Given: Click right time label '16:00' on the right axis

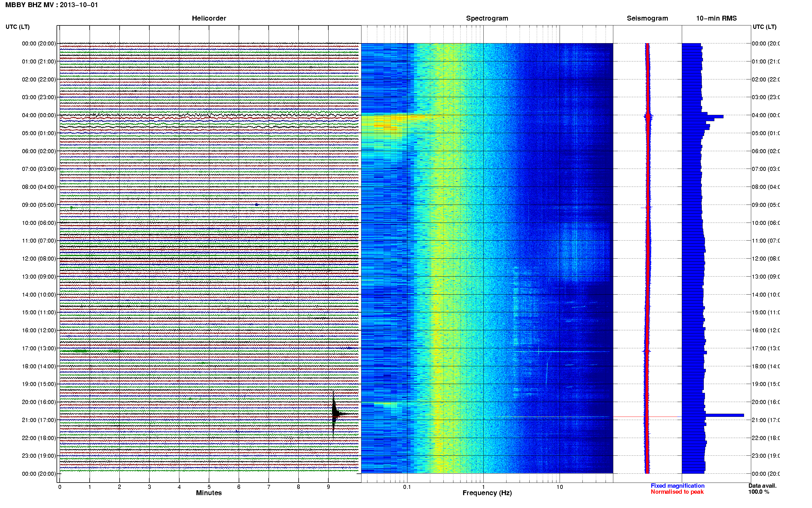Looking at the screenshot, I should pos(766,330).
